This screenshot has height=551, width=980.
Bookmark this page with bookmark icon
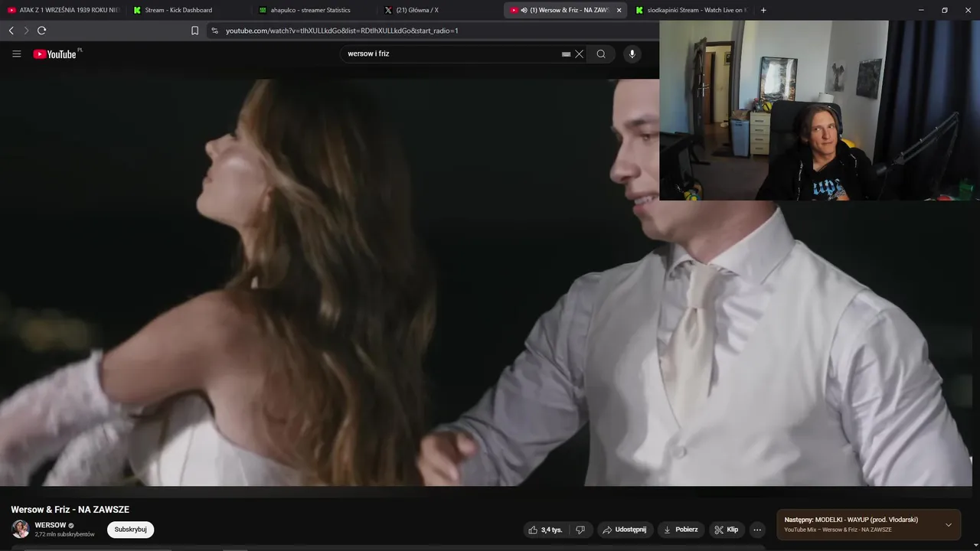[194, 31]
